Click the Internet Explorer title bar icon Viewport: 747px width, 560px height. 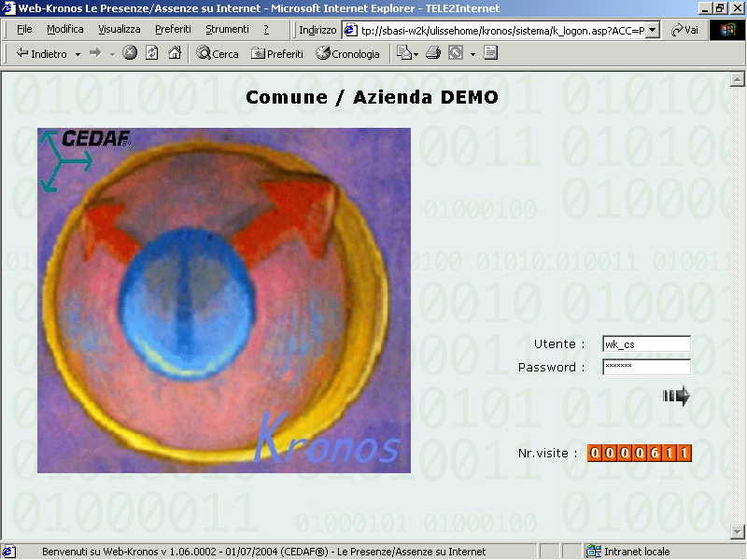(9, 8)
